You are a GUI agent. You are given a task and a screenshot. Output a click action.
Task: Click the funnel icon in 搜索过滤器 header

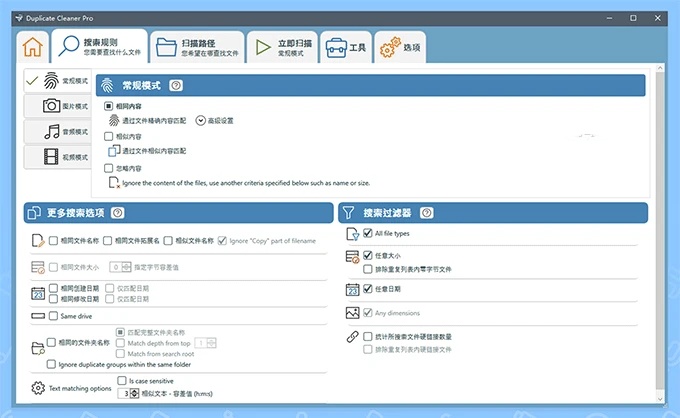348,212
